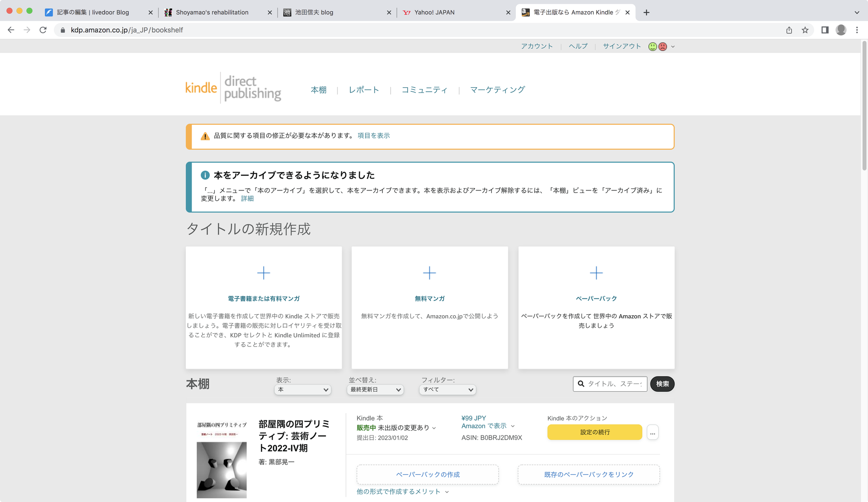Image resolution: width=868 pixels, height=502 pixels.
Task: Click the share icon in address bar
Action: (789, 30)
